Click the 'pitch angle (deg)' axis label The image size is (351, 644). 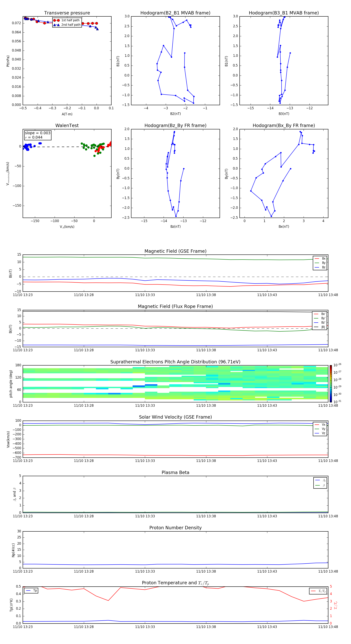(11, 384)
